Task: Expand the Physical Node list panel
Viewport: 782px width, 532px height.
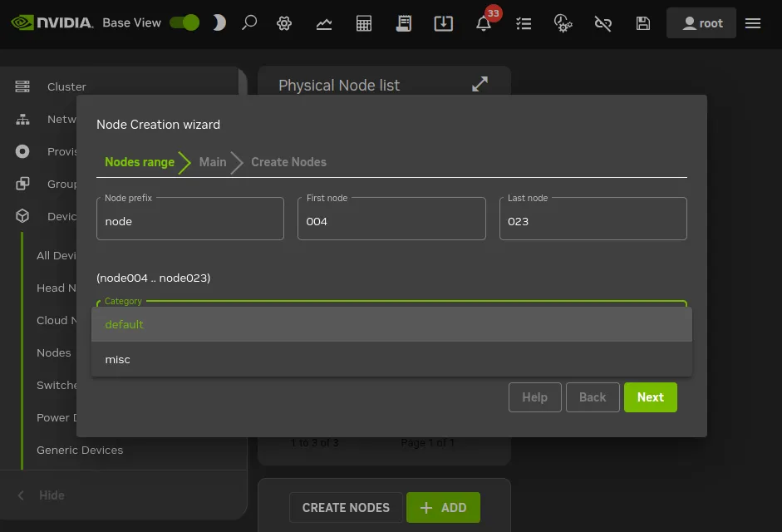Action: click(x=480, y=84)
